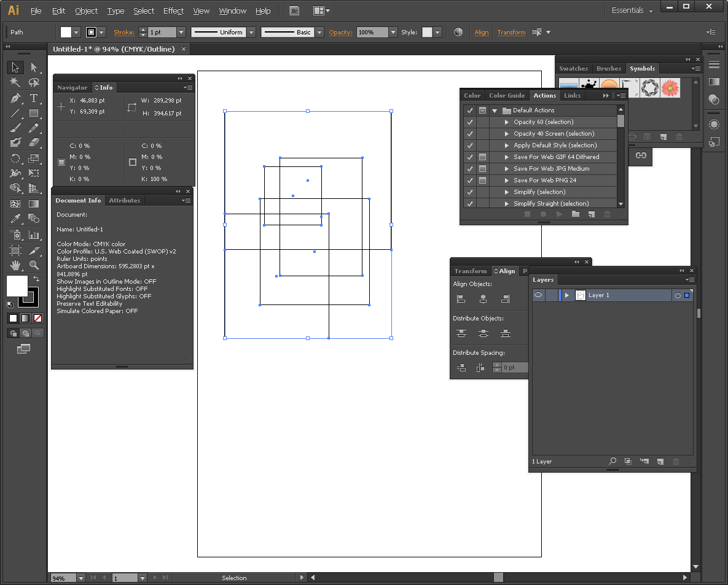
Task: Toggle dialog box for Save For Web PNG 24
Action: pos(483,180)
